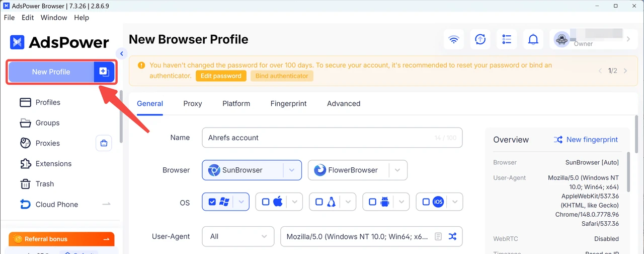Screen dimensions: 644x254
Task: Go to previous notice with left chevron
Action: (600, 71)
